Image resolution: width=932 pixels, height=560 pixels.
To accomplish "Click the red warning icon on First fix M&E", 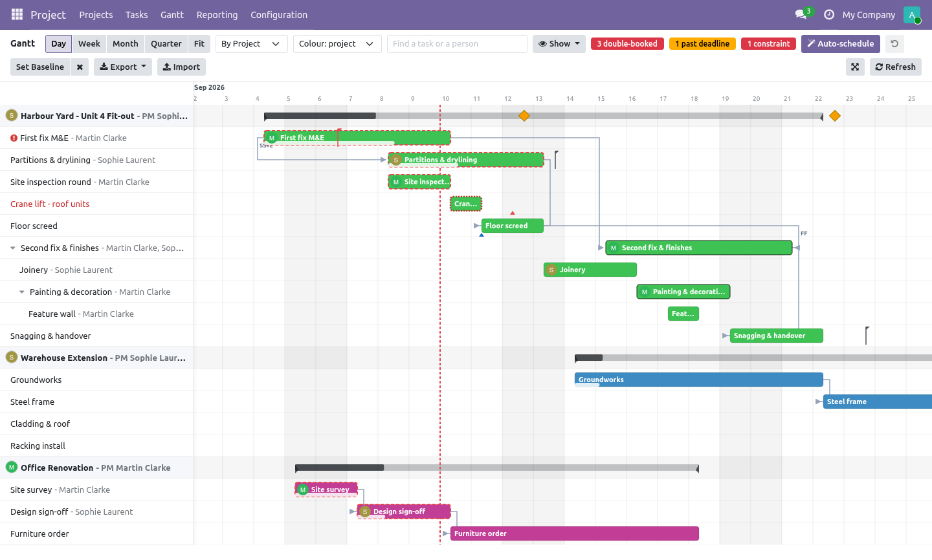I will [14, 138].
